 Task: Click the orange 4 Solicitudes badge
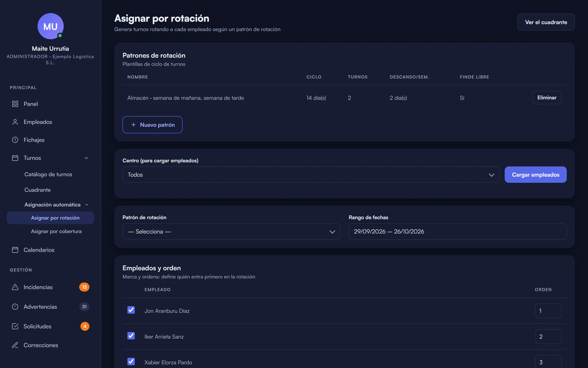85,326
